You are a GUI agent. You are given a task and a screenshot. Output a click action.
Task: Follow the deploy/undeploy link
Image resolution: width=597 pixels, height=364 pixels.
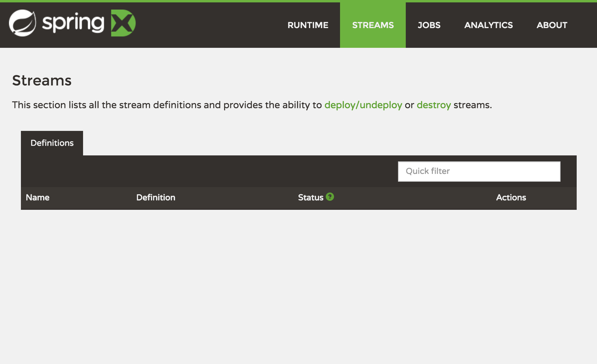[363, 105]
